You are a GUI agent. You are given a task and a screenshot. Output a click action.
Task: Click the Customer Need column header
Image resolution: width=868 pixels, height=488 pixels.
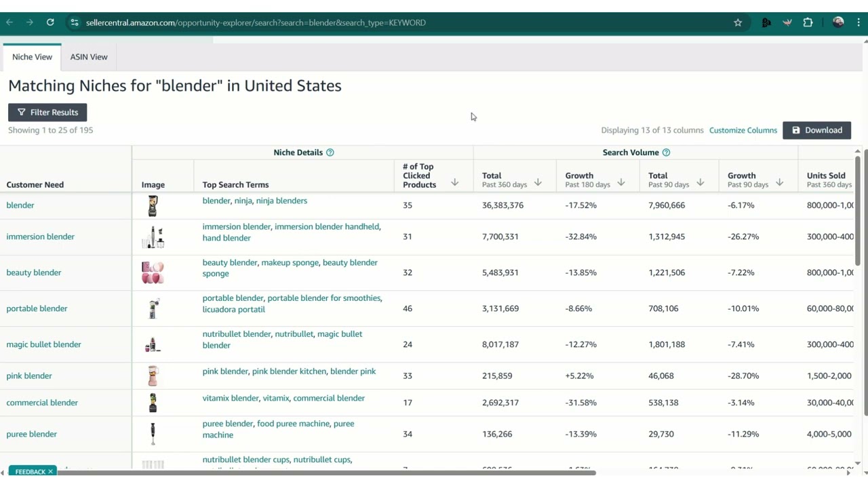(35, 184)
